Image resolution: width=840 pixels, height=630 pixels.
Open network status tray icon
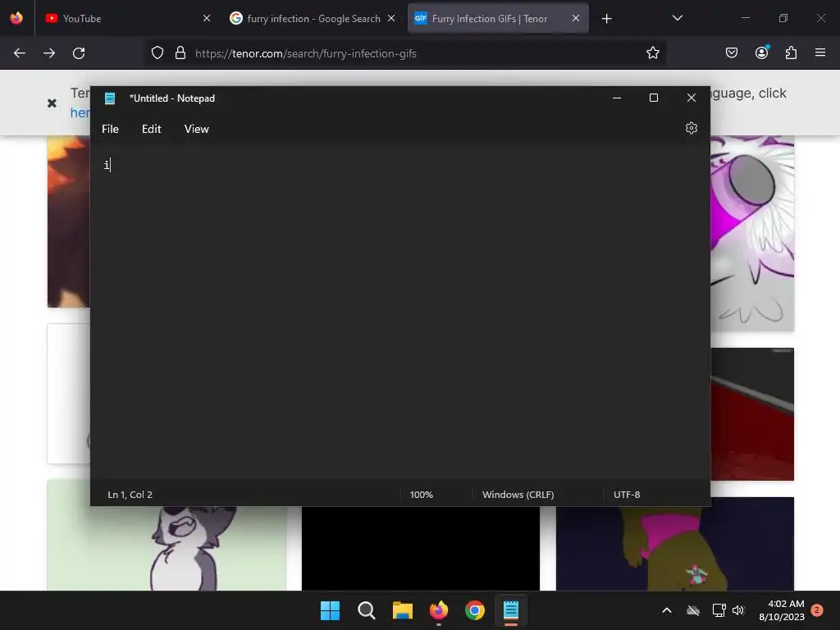pos(719,610)
